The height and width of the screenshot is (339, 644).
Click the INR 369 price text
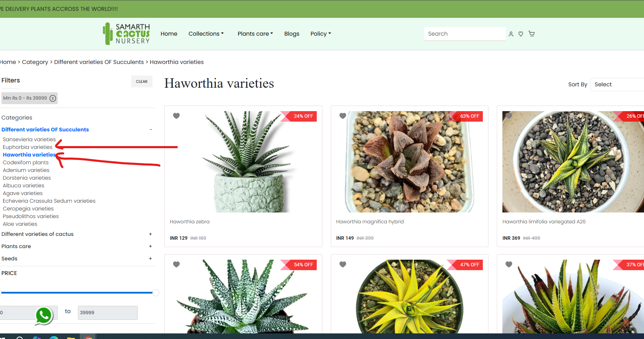click(511, 238)
